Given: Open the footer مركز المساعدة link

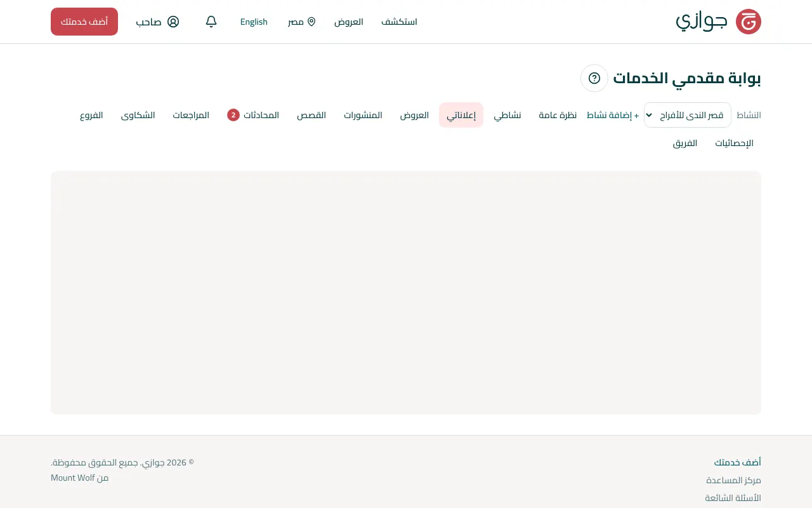Looking at the screenshot, I should pyautogui.click(x=733, y=480).
